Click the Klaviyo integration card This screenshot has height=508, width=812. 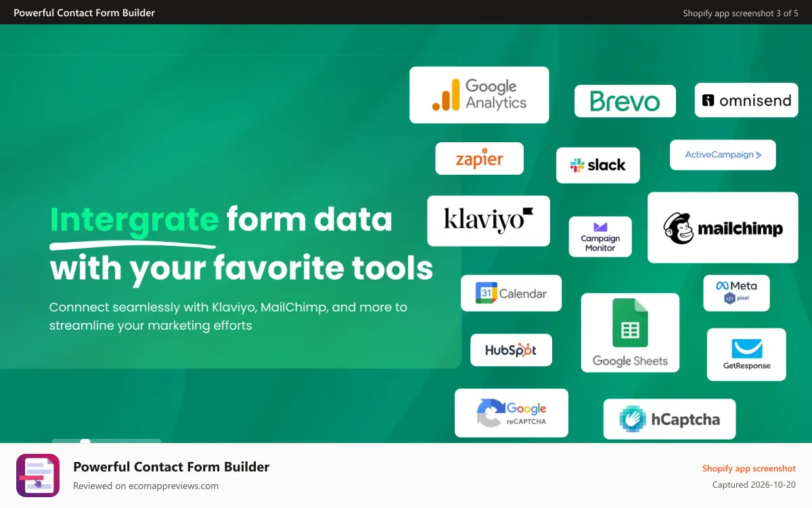click(489, 221)
